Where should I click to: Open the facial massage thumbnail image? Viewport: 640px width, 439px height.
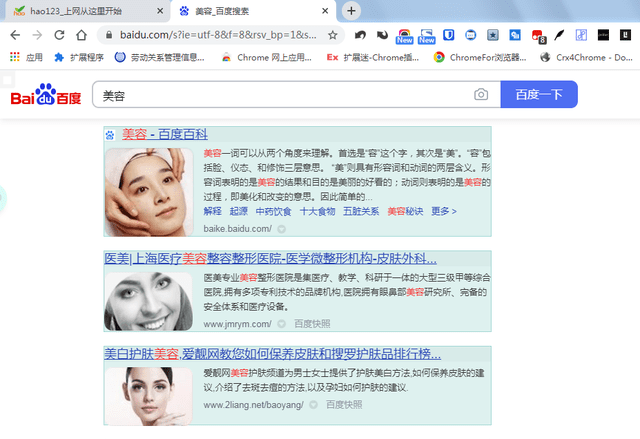tap(149, 192)
